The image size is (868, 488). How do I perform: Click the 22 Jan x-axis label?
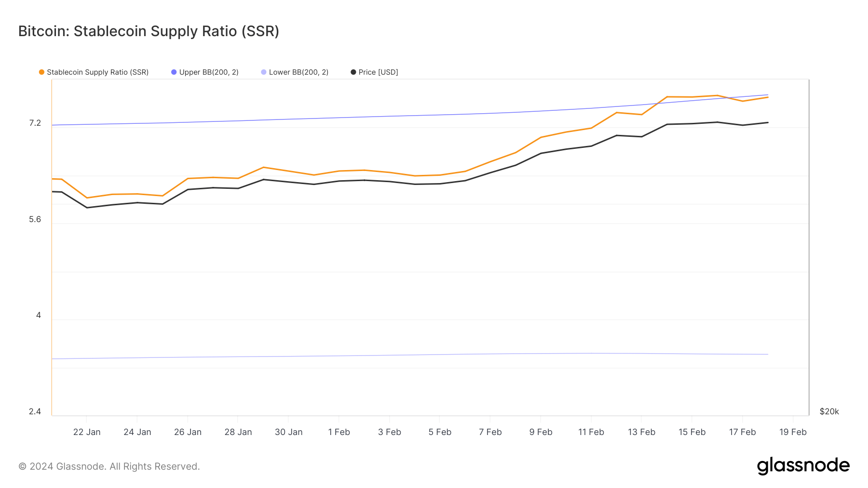[x=87, y=432]
